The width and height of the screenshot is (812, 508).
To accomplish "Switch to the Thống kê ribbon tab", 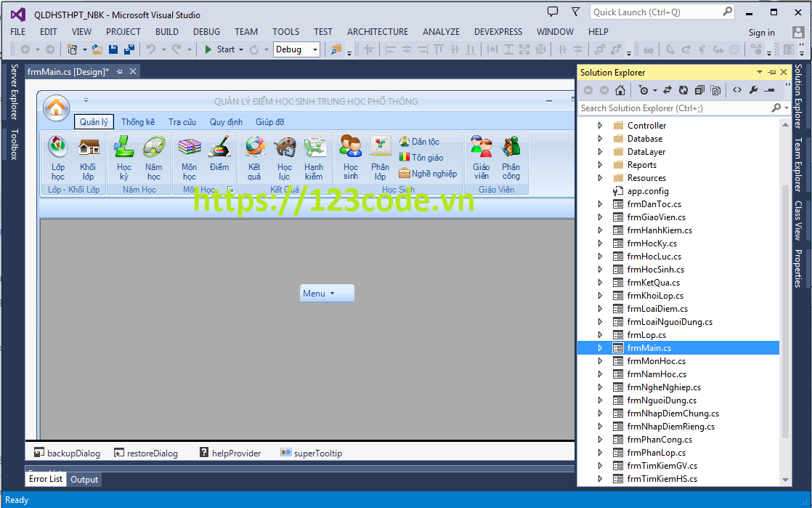I will click(137, 121).
